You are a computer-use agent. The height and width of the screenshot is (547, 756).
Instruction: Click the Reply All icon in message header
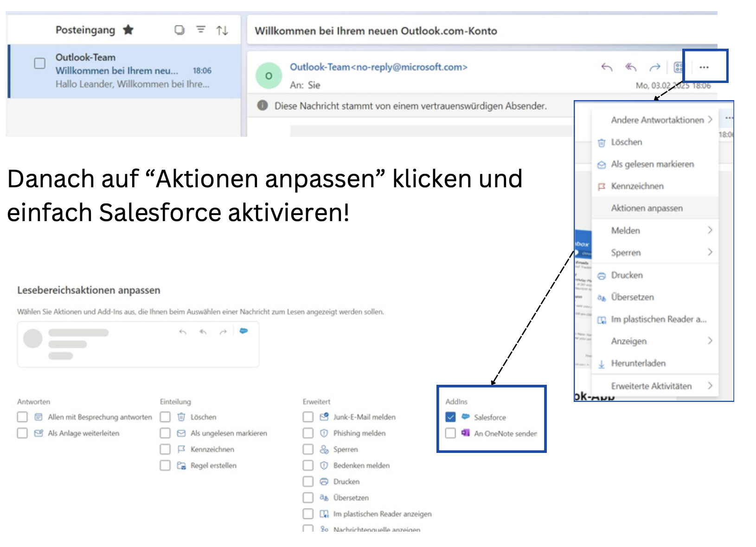(631, 67)
